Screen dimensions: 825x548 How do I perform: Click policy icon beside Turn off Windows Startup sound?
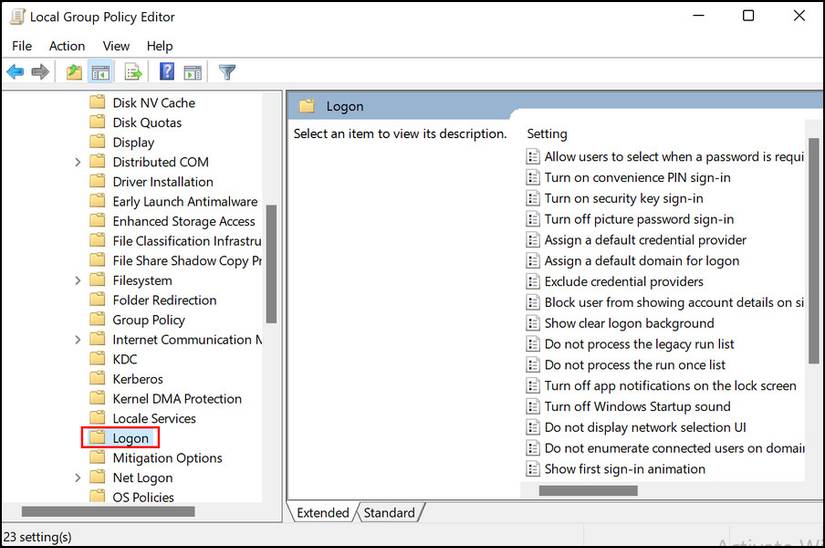pyautogui.click(x=533, y=406)
